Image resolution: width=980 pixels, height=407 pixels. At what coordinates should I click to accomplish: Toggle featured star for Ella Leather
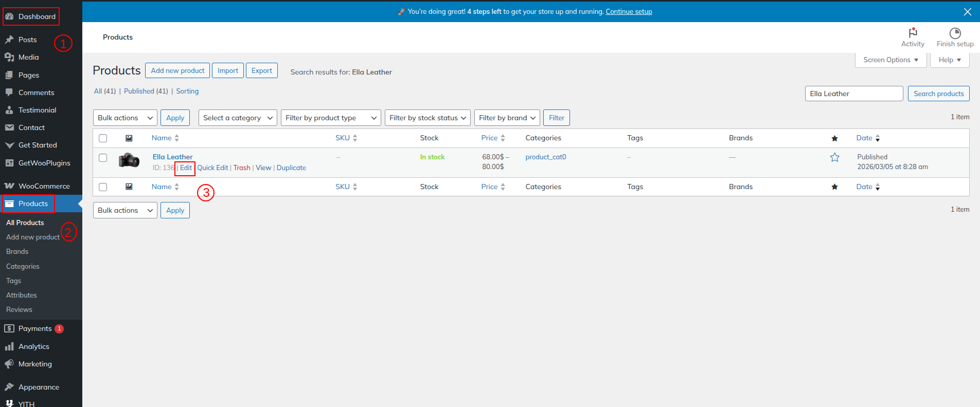834,158
